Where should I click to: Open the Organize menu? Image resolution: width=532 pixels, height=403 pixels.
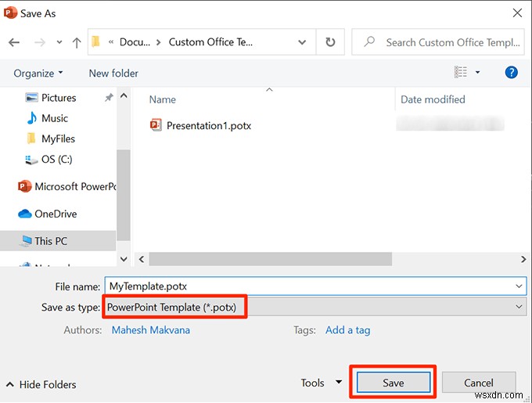pyautogui.click(x=38, y=73)
